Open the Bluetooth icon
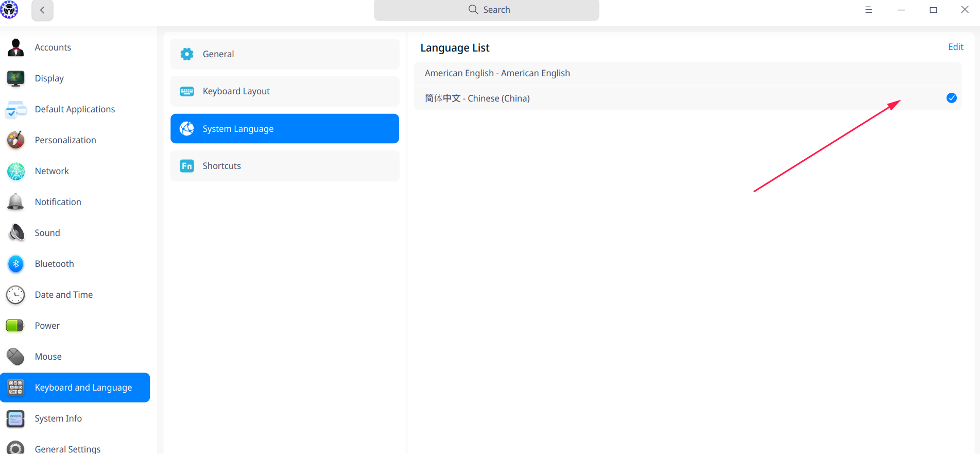Screen dimensions: 980x454 (15, 264)
